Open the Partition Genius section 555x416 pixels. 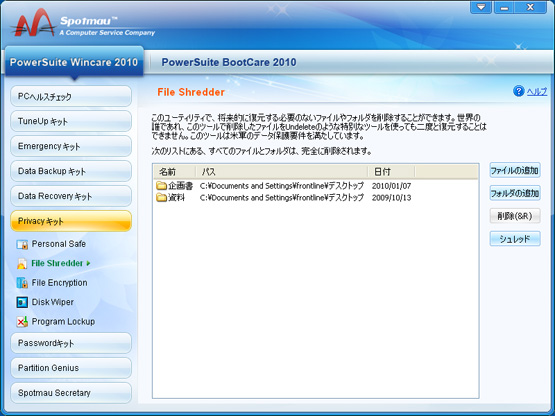pyautogui.click(x=71, y=368)
